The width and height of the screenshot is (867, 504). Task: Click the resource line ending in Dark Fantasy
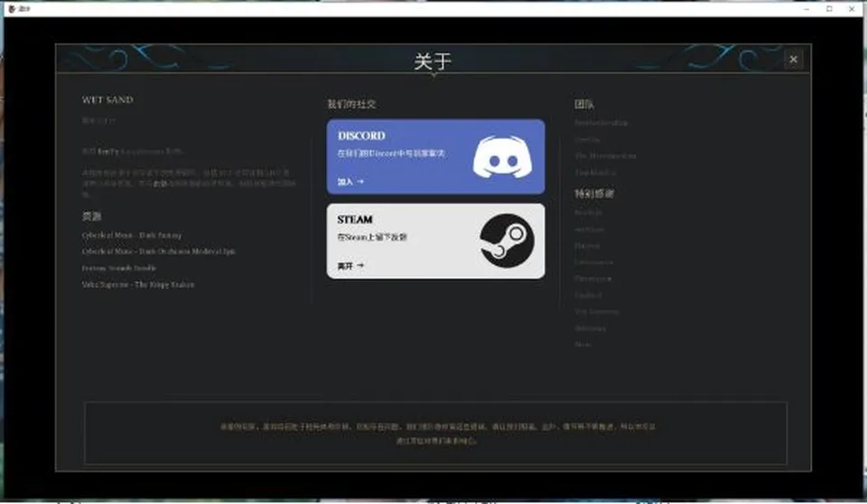coord(132,235)
